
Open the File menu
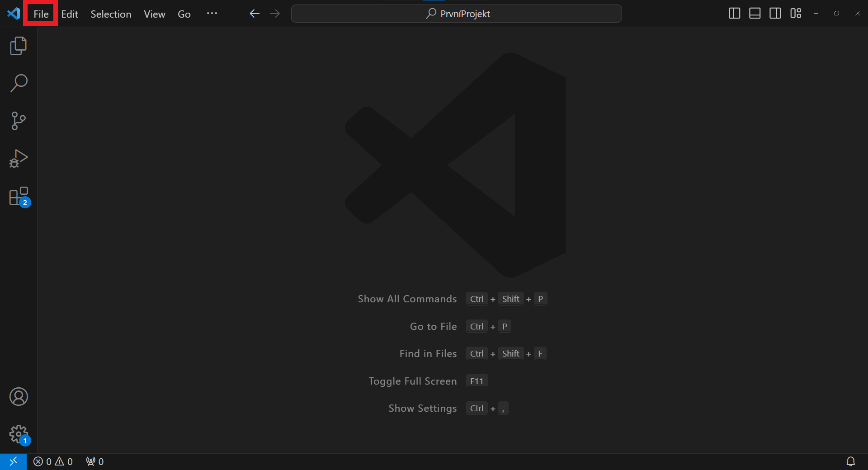point(41,14)
